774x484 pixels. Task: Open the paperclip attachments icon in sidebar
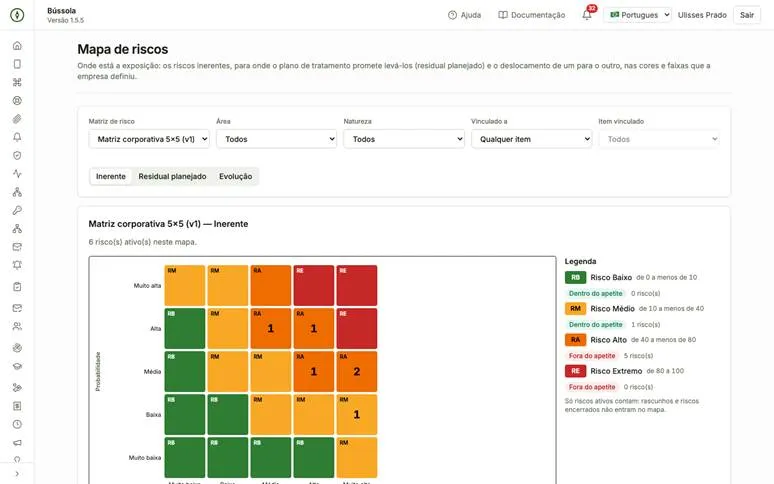[17, 119]
